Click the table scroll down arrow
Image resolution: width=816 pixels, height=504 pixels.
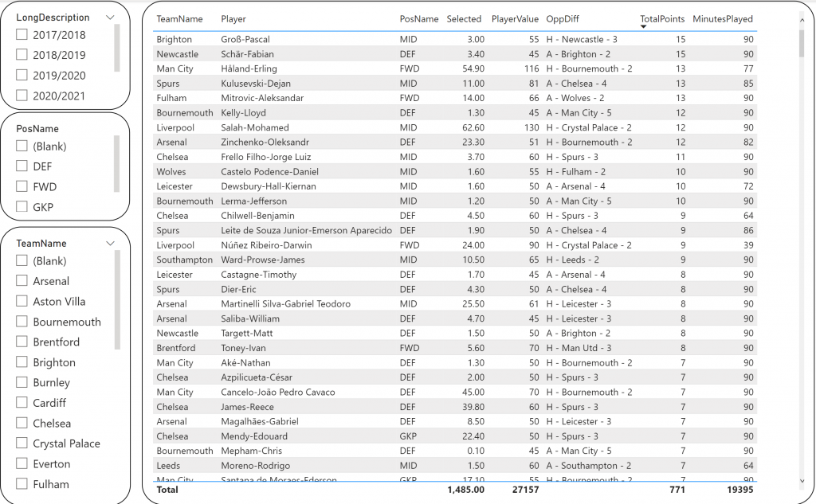point(802,481)
